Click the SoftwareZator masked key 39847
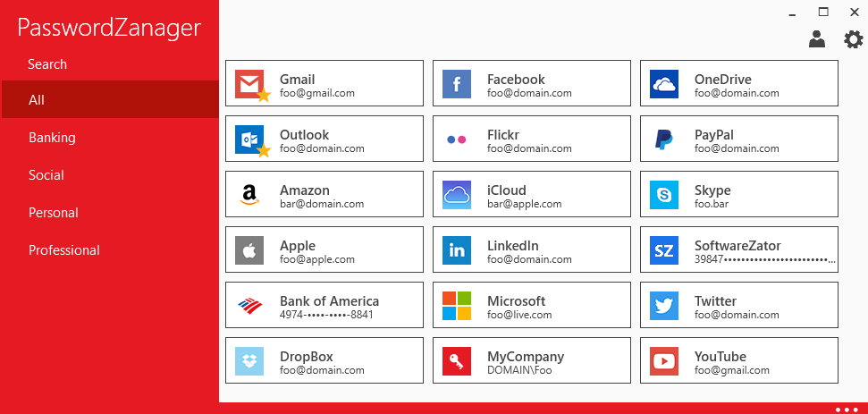Screen dimensions: 868x414 tap(765, 259)
